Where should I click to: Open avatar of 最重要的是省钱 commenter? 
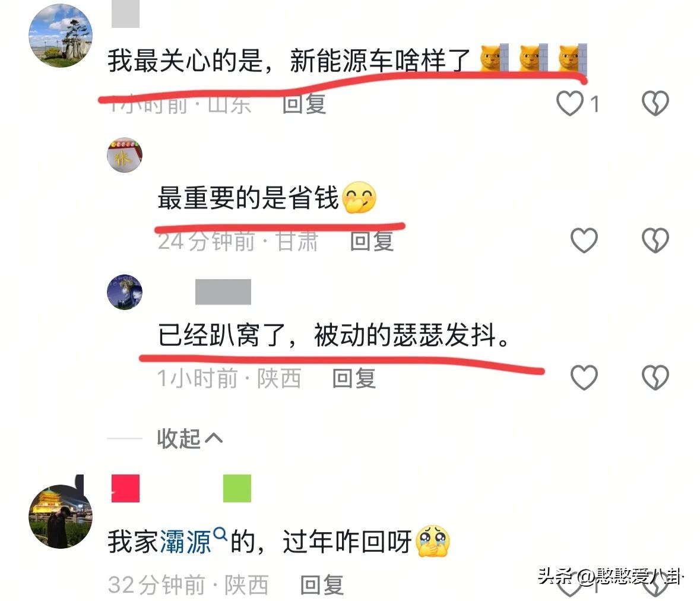tap(125, 154)
